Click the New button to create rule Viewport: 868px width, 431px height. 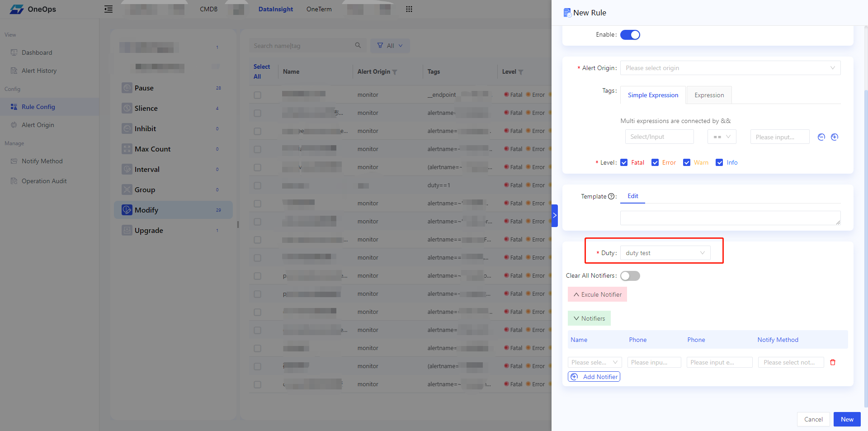[x=847, y=419]
